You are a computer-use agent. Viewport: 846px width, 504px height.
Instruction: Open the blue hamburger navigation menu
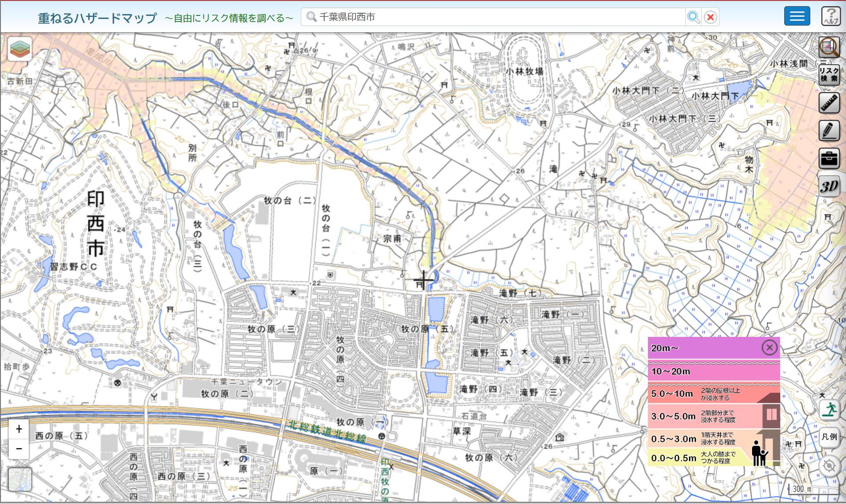click(797, 16)
